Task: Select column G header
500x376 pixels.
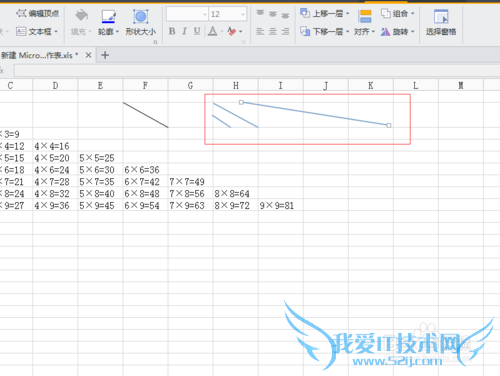Action: (190, 85)
